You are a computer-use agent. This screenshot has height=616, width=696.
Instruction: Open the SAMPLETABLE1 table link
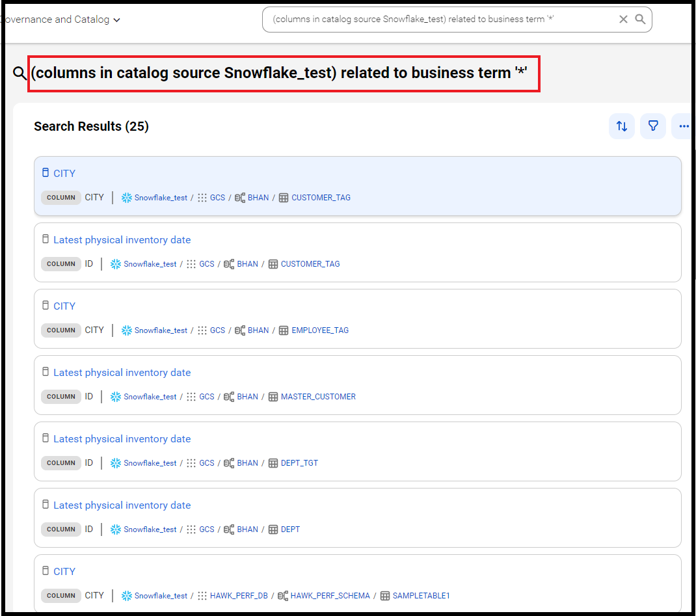tap(422, 596)
